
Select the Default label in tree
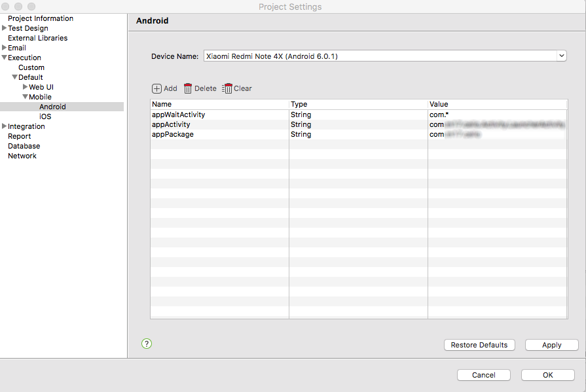31,77
